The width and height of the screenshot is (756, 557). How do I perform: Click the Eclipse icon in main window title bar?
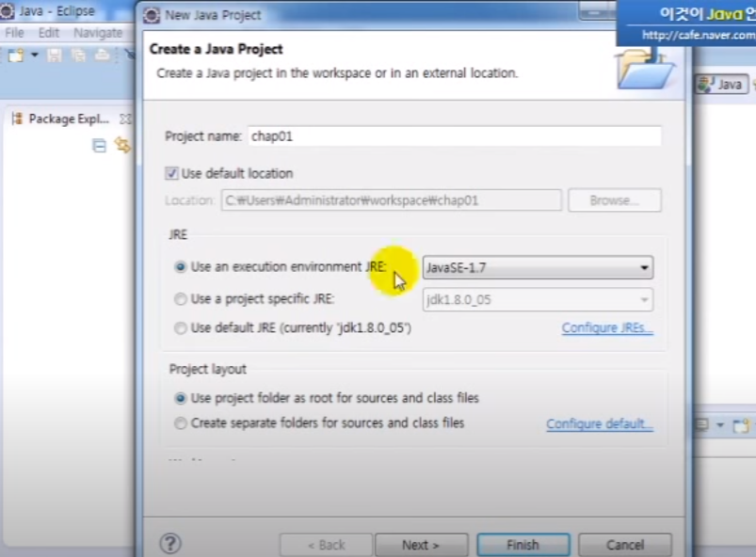(x=7, y=11)
